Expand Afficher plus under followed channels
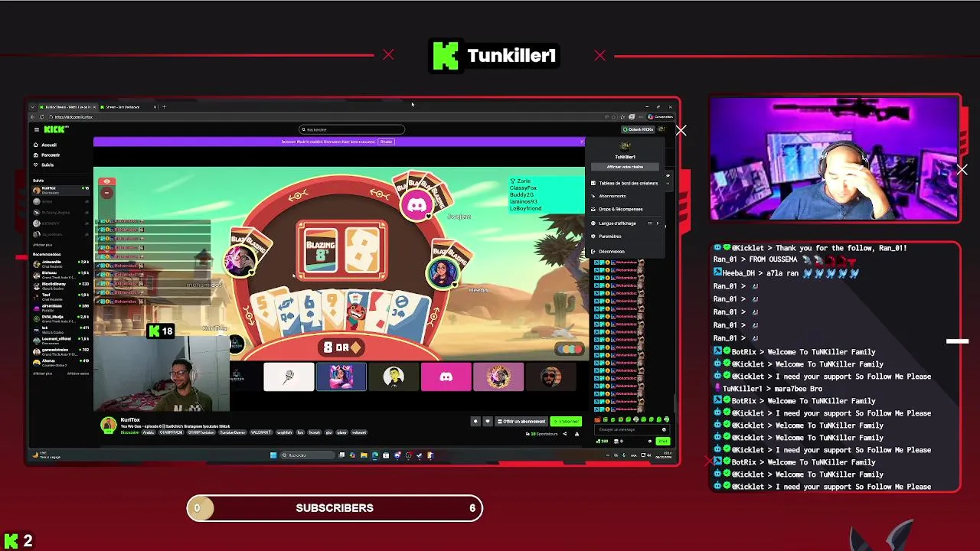Viewport: 980px width, 551px height. [42, 245]
